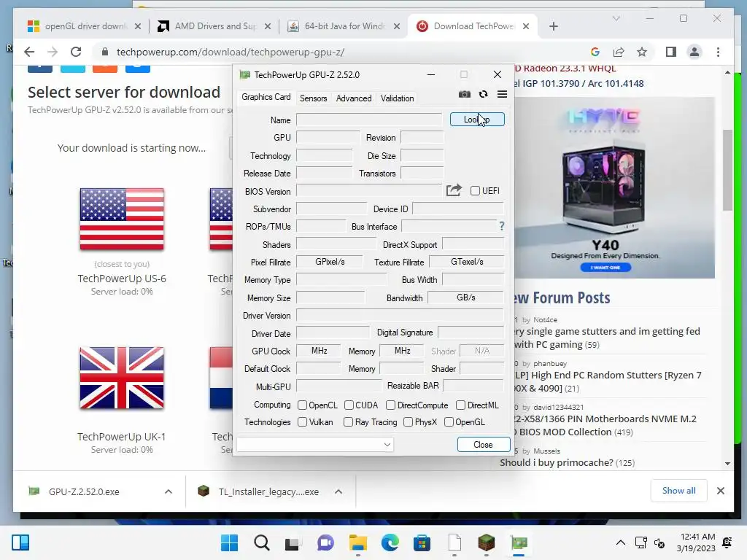Enable the UEFI checkbox
Viewport: 747px width, 560px height.
pos(475,190)
